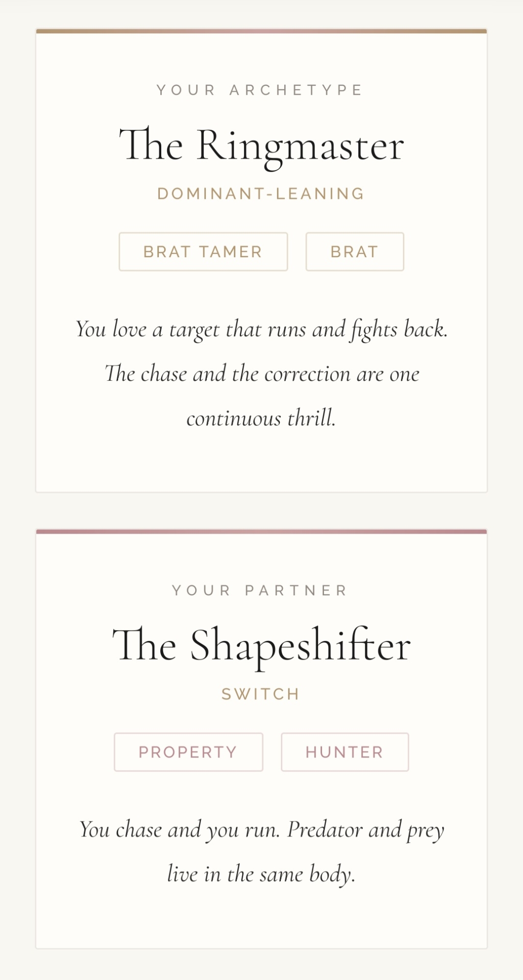Image resolution: width=523 pixels, height=980 pixels.
Task: Choose the HUNTER tag
Action: (x=345, y=752)
